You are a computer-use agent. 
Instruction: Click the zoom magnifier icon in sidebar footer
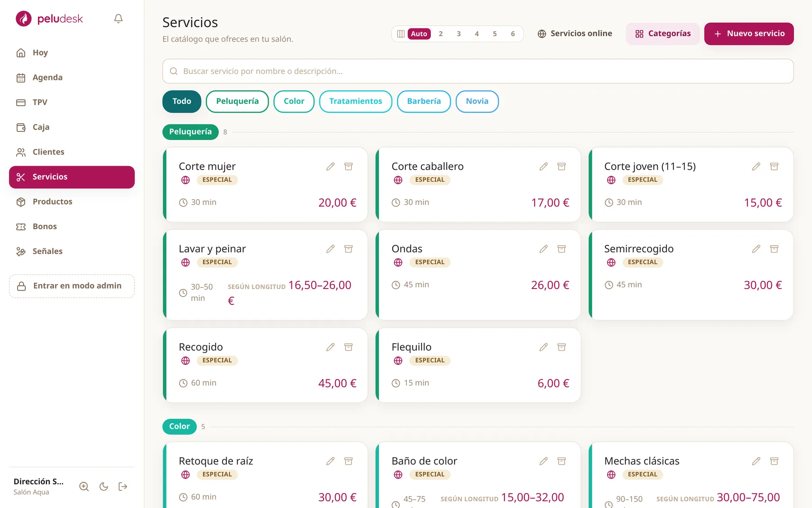84,486
